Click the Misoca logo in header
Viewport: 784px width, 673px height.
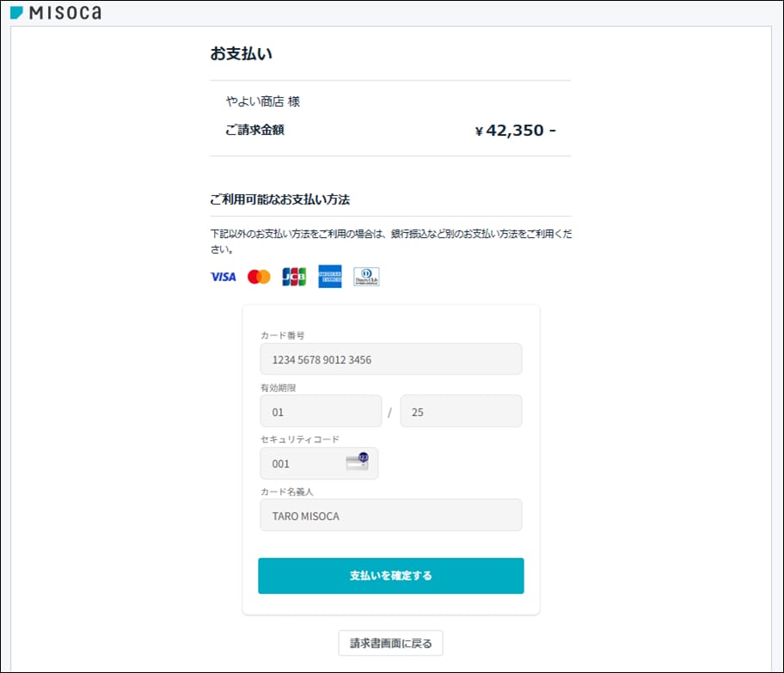[x=55, y=13]
